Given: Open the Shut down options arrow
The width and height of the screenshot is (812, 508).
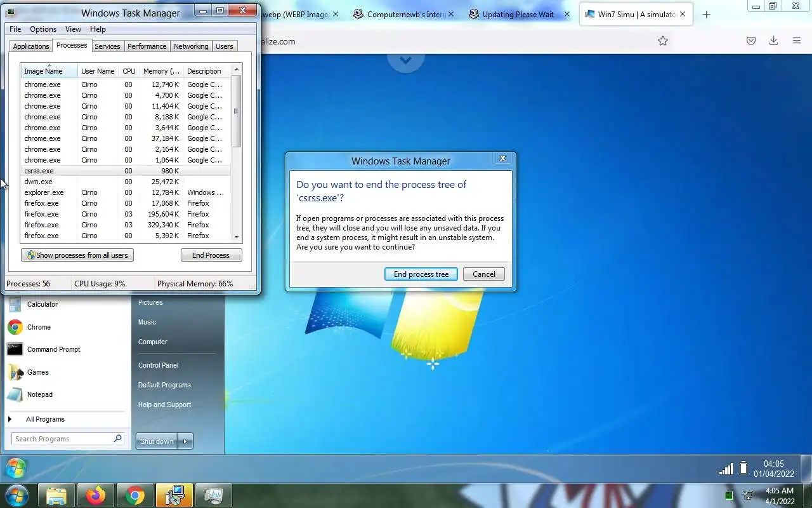Looking at the screenshot, I should click(x=185, y=441).
